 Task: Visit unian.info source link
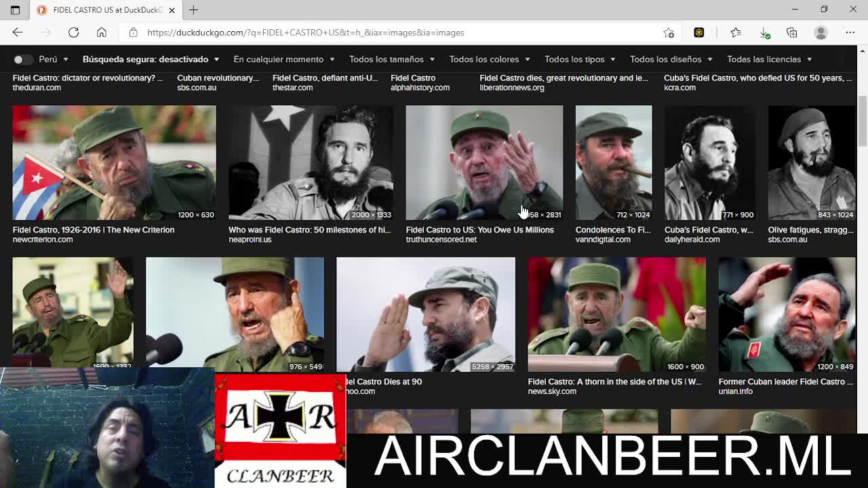[x=735, y=391]
